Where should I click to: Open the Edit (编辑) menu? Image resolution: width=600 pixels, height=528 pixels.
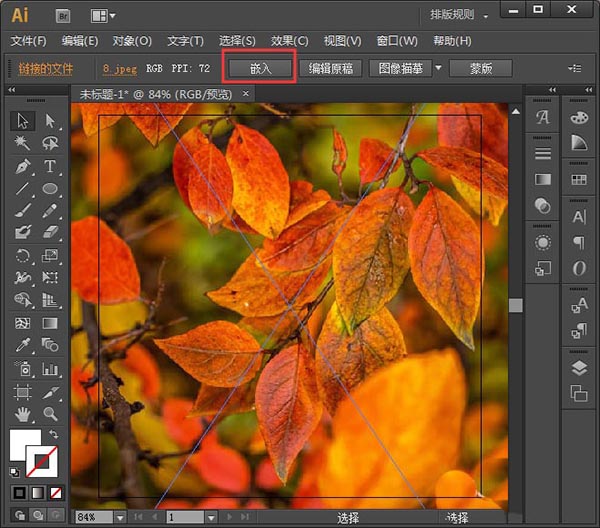80,41
